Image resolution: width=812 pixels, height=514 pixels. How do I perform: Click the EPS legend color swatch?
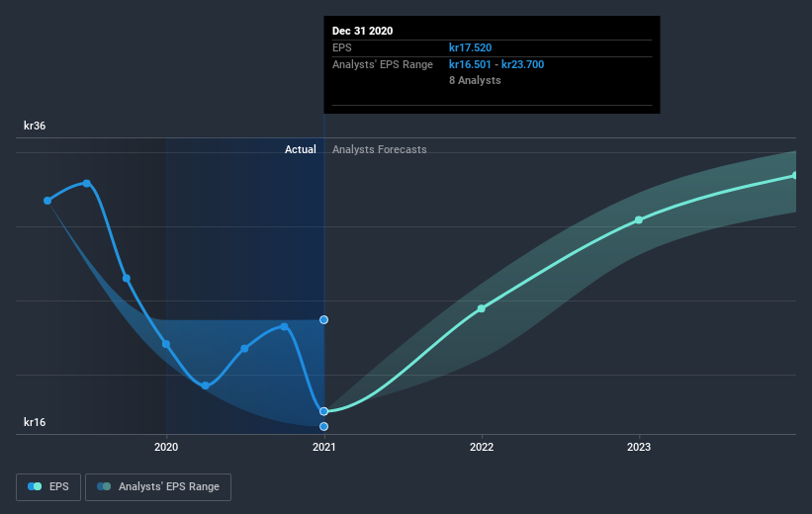pyautogui.click(x=35, y=486)
